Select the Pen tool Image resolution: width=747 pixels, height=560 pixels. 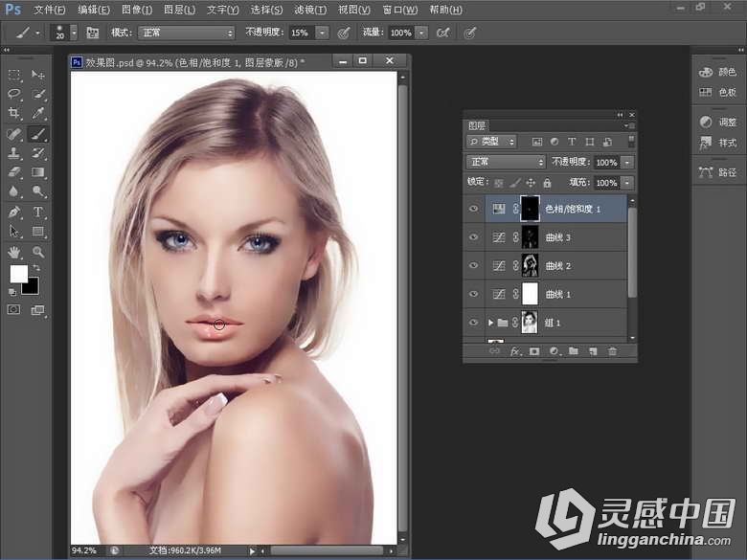14,212
